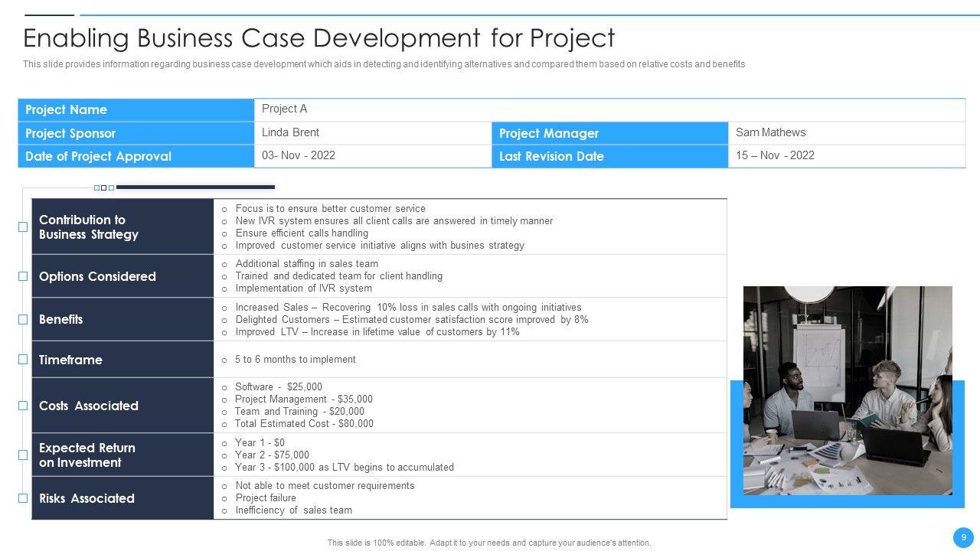Click the 'Date of Project Approval' header cell
Image resolution: width=980 pixels, height=551 pixels.
click(x=136, y=156)
